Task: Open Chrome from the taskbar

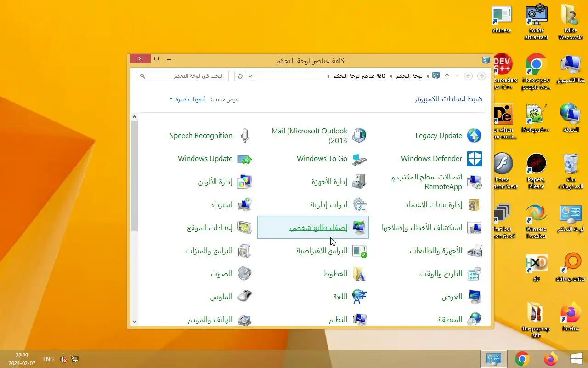Action: coord(522,359)
